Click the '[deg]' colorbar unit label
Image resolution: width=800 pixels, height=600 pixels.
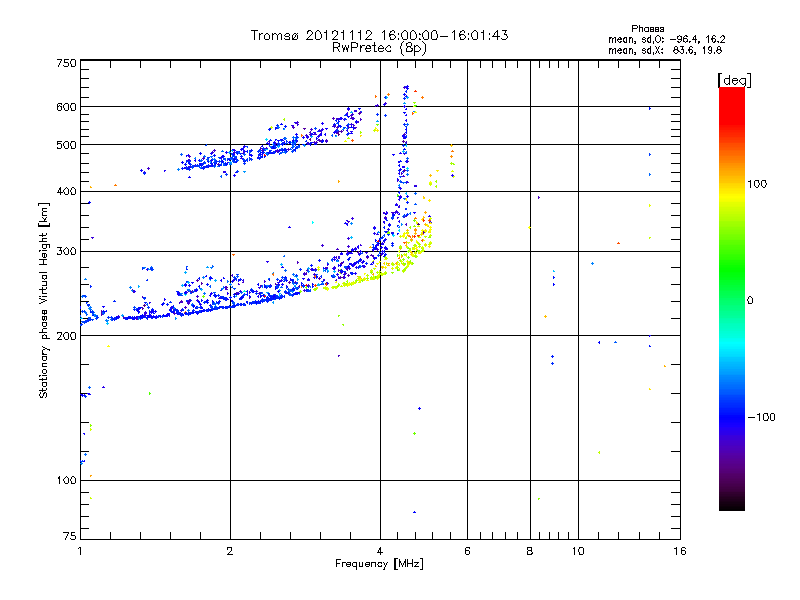[734, 80]
